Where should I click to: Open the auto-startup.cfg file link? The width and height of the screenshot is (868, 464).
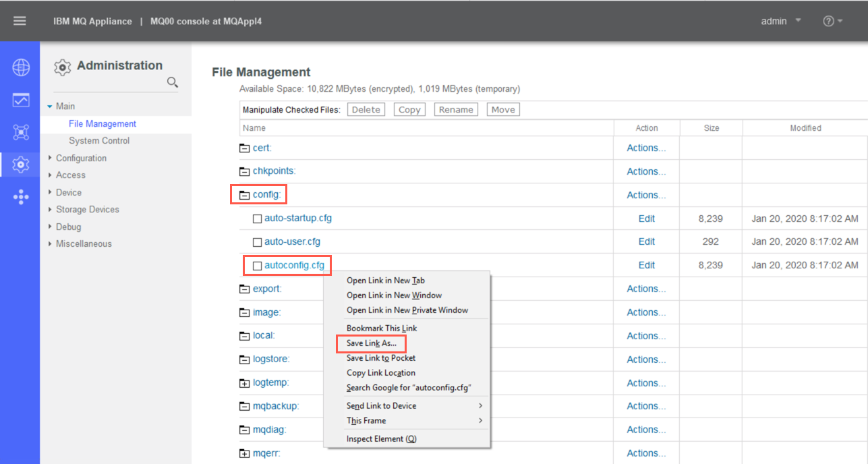point(298,219)
